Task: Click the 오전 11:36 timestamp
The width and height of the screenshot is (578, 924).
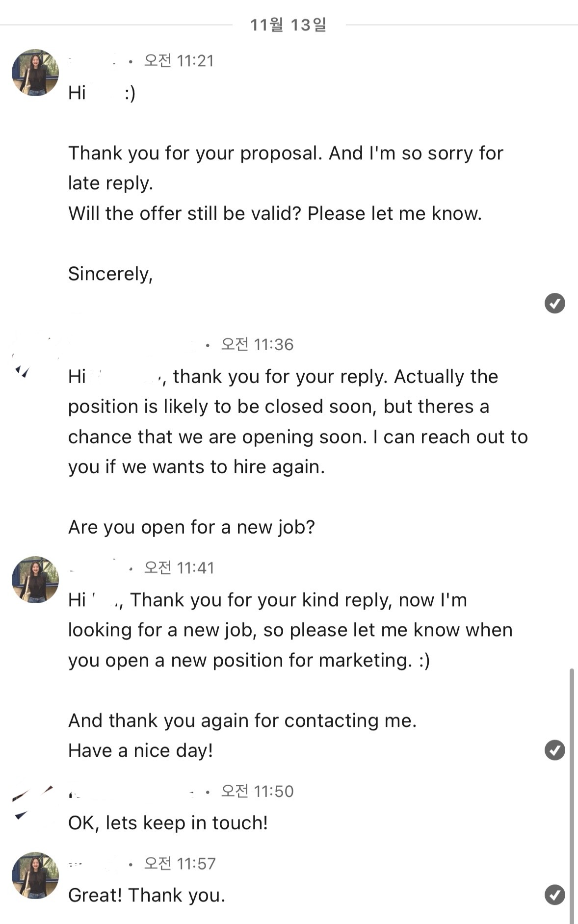Action: coord(257,345)
